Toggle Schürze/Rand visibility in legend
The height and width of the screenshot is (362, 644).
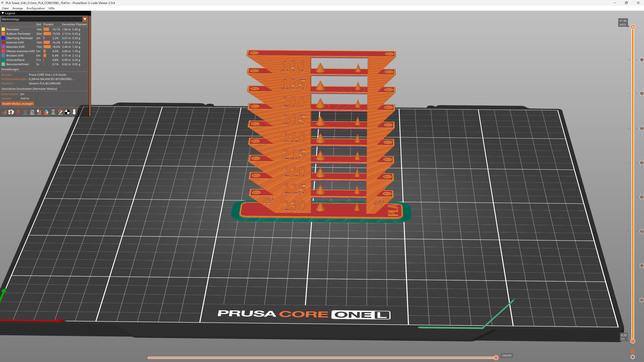click(44, 60)
